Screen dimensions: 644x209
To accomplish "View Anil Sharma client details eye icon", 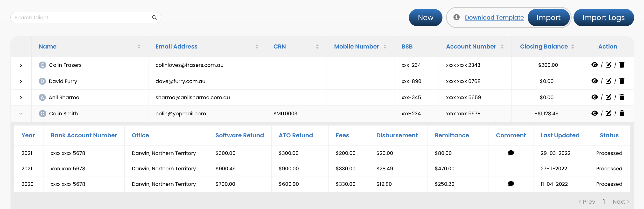I will pyautogui.click(x=595, y=97).
